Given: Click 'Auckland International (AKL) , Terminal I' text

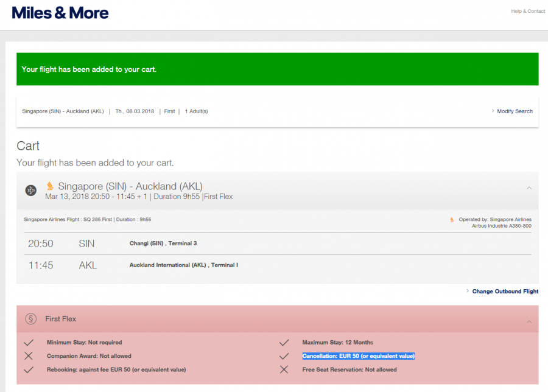Looking at the screenshot, I should click(184, 265).
